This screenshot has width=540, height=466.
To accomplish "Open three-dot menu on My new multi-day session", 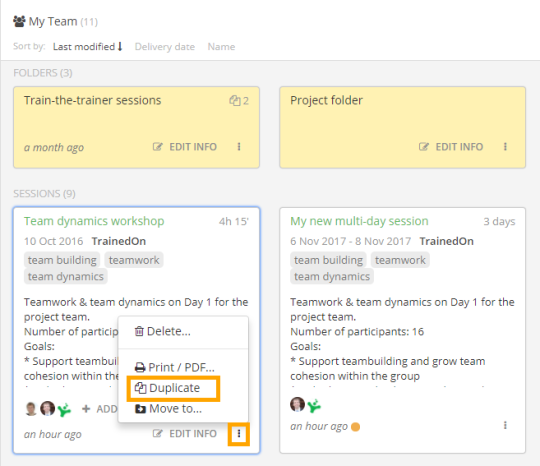I will 505,425.
